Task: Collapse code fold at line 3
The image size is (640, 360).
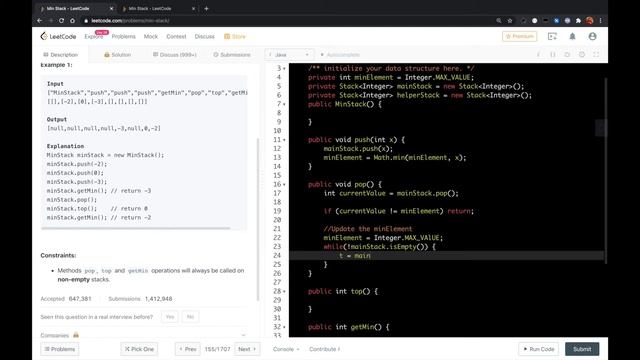Action: [284, 69]
